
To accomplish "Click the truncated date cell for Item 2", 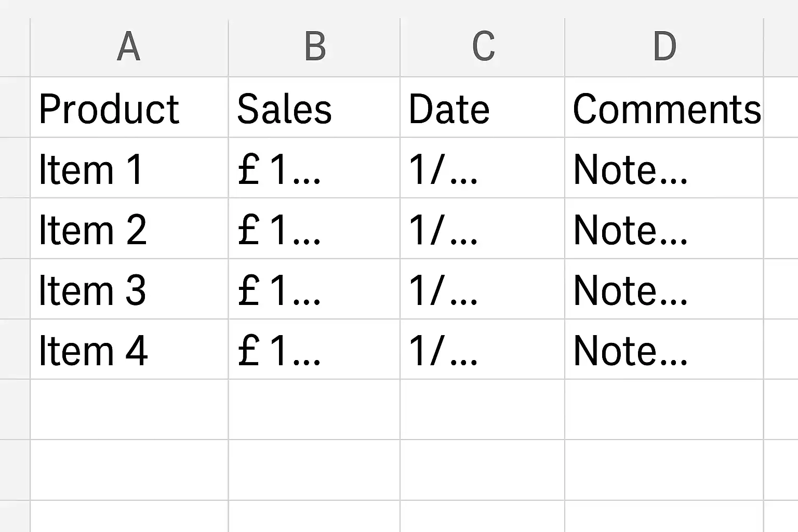I will click(482, 229).
